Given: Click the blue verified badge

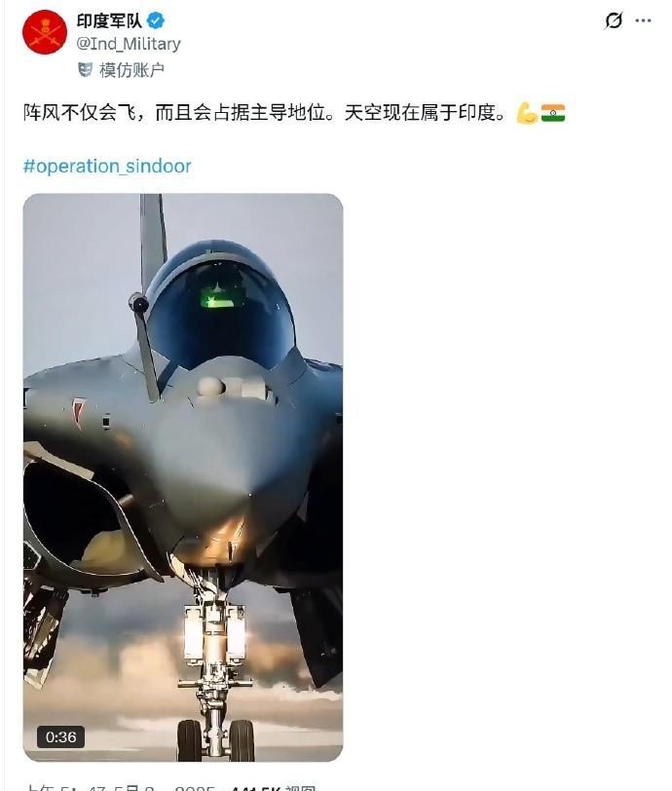Looking at the screenshot, I should click(x=156, y=20).
